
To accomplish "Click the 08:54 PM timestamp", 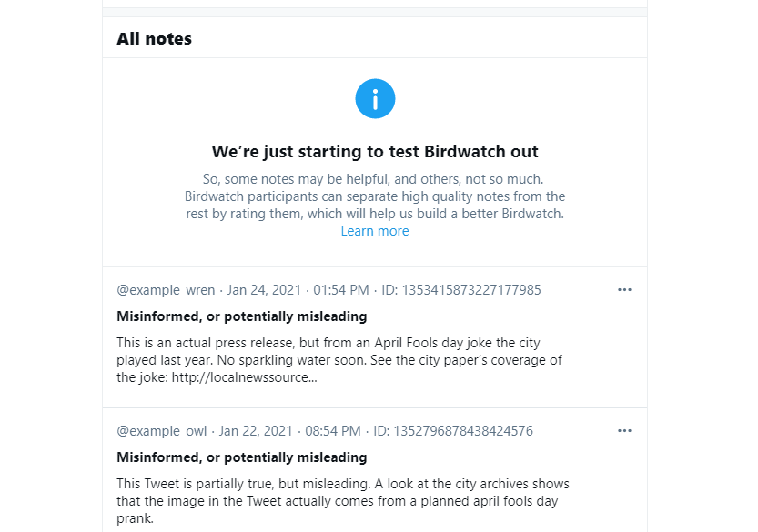I will click(x=333, y=431).
